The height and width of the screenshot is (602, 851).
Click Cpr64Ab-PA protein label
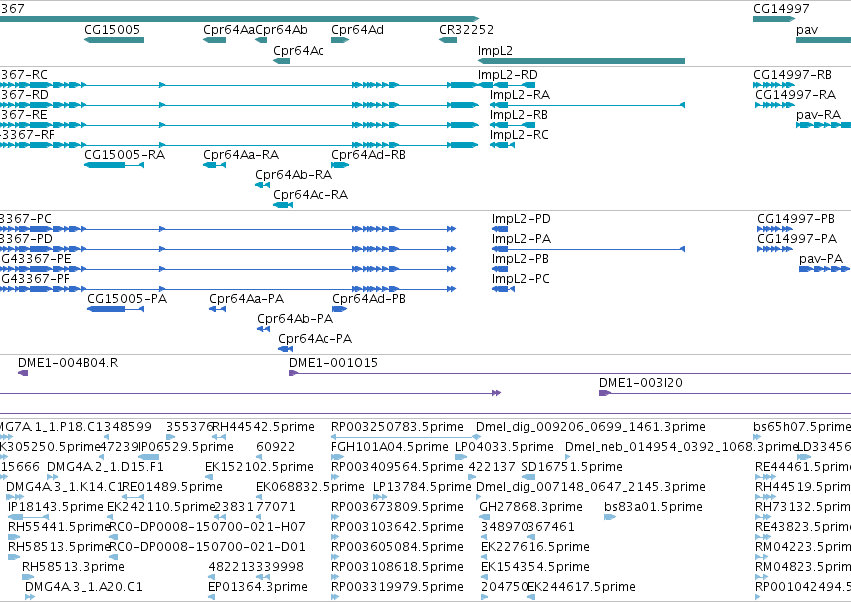pyautogui.click(x=295, y=319)
